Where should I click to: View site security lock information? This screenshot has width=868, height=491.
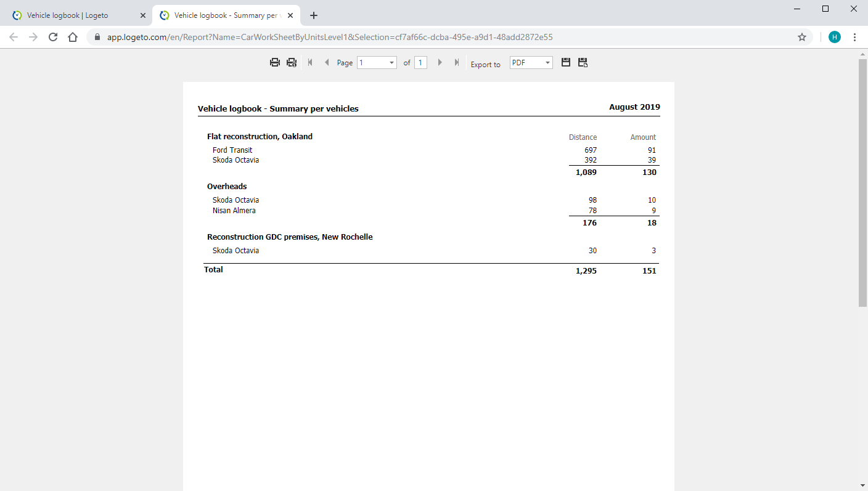[x=97, y=37]
